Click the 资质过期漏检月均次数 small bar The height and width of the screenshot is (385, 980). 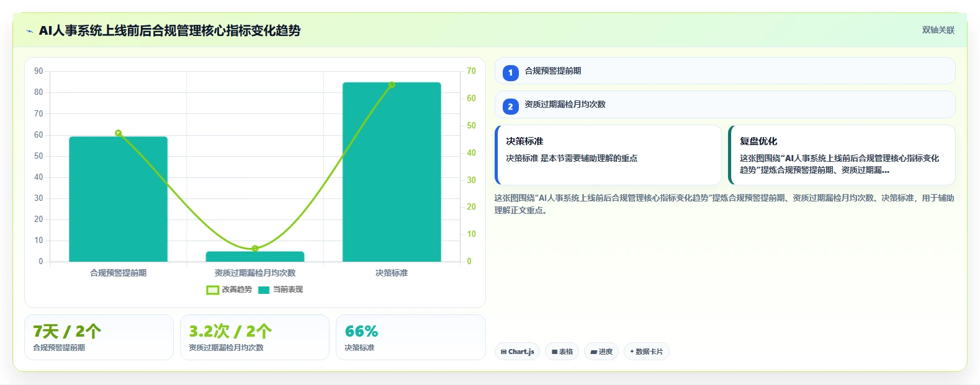pos(255,257)
